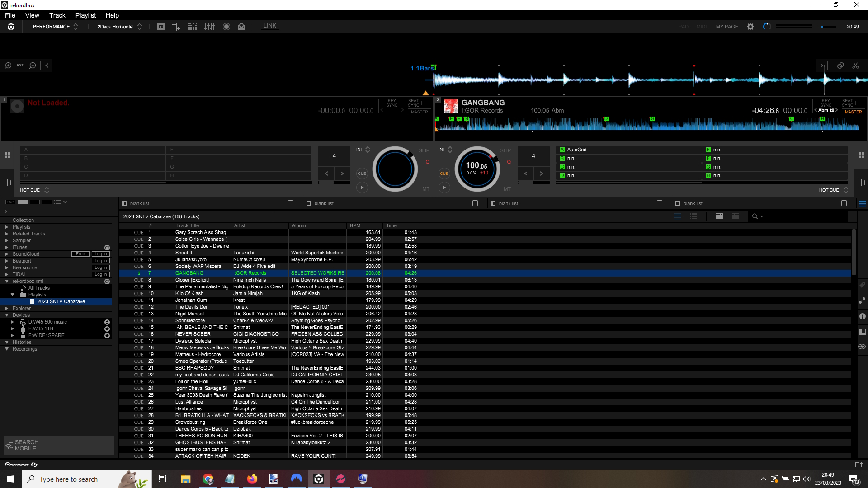
Task: Toggle deck 2 BEAT SYNC
Action: (x=848, y=103)
